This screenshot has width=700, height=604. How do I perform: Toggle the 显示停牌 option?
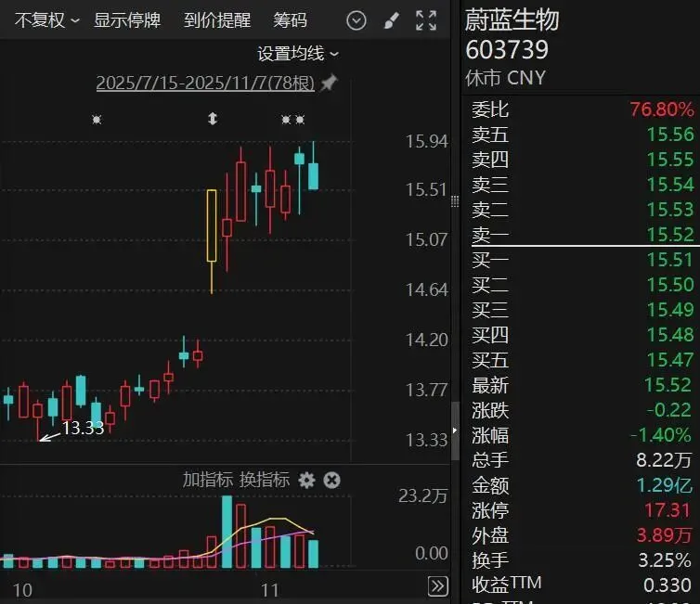[127, 19]
